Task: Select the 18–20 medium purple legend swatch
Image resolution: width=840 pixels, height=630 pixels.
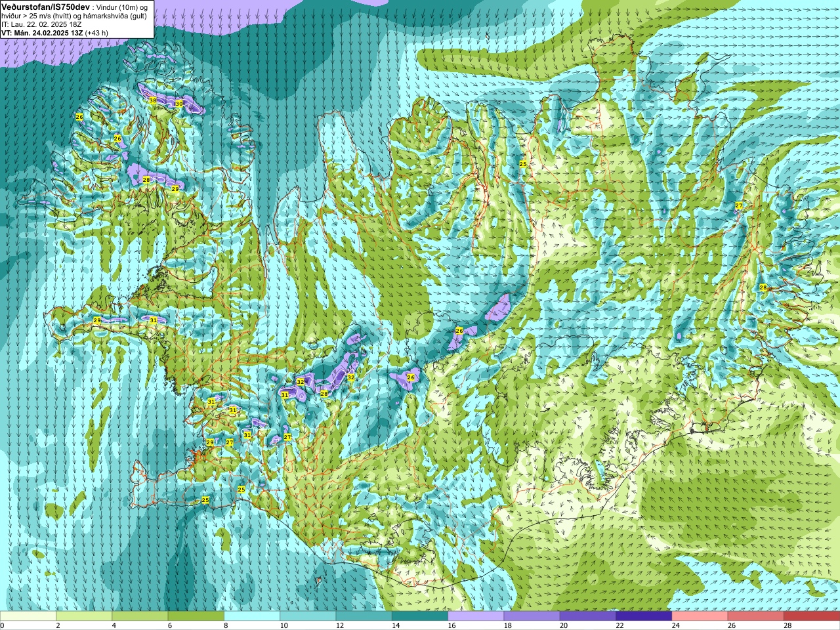Action: 532,616
